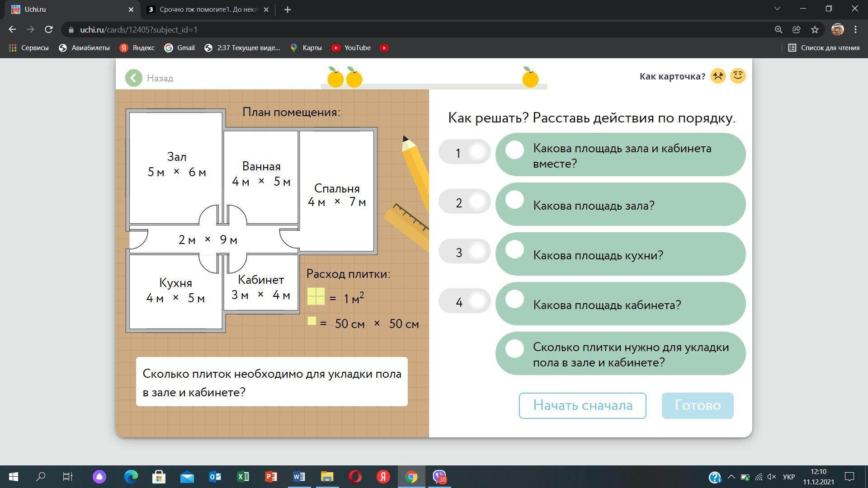The height and width of the screenshot is (488, 868).
Task: Open Chrome three-dot menu
Action: [x=855, y=30]
